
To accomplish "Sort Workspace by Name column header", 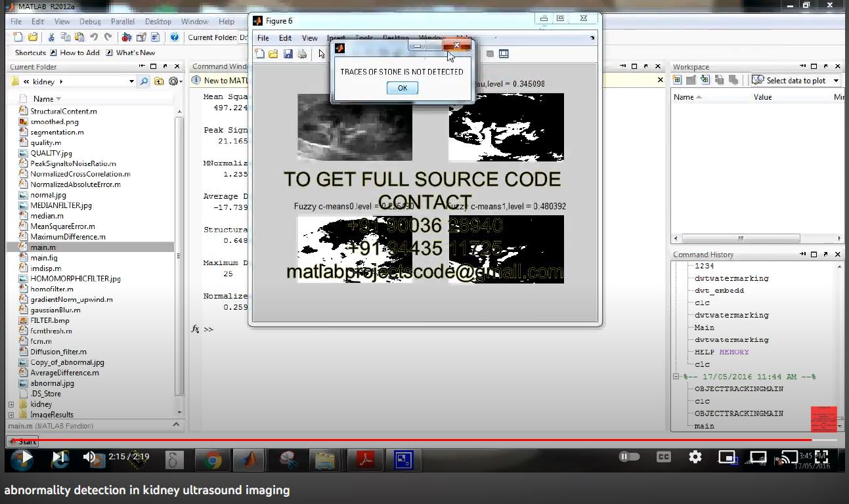I will (x=687, y=97).
